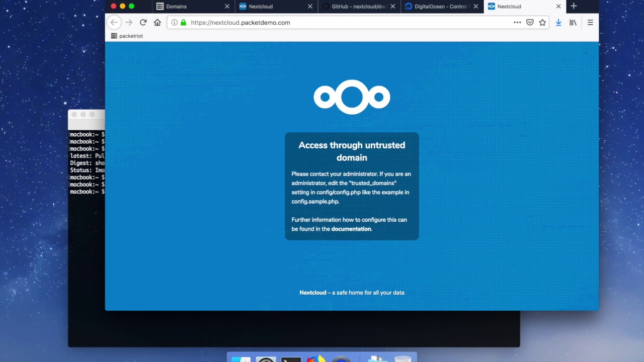Show site information icon in address bar
Screen dimensions: 644x362
[174, 23]
